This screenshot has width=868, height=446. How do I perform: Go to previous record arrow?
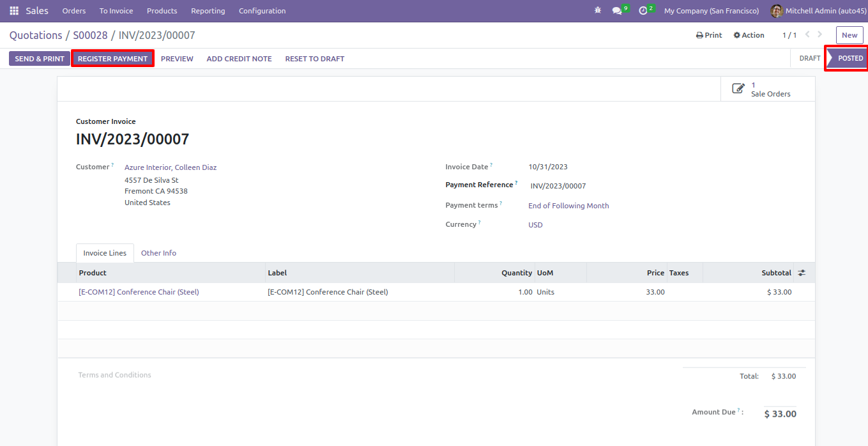(x=807, y=35)
